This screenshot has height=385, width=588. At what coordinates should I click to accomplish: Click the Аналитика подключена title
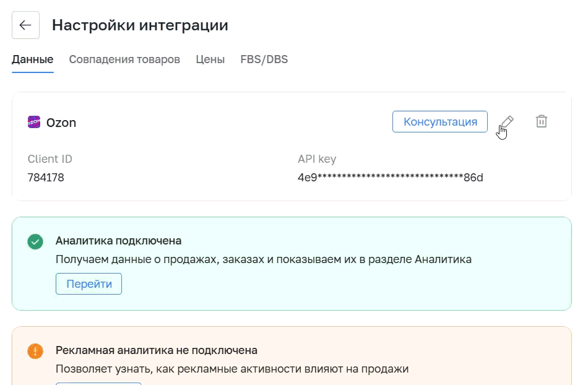pyautogui.click(x=118, y=241)
